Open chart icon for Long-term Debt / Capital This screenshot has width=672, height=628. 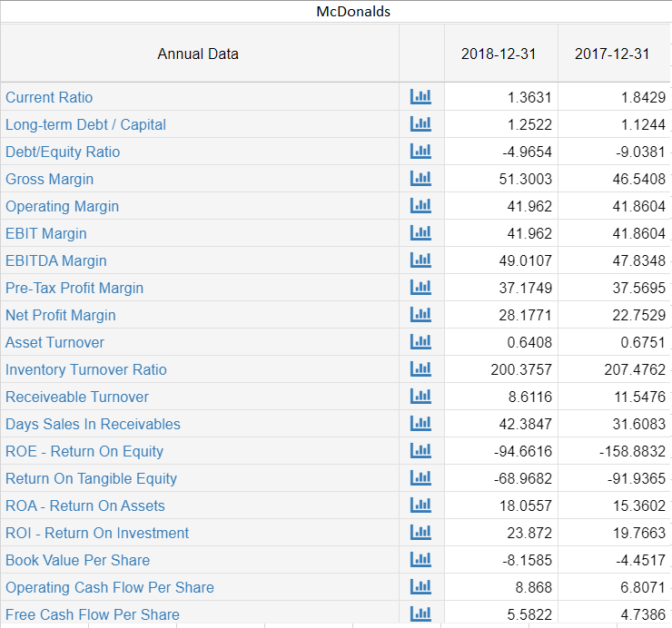coord(420,124)
